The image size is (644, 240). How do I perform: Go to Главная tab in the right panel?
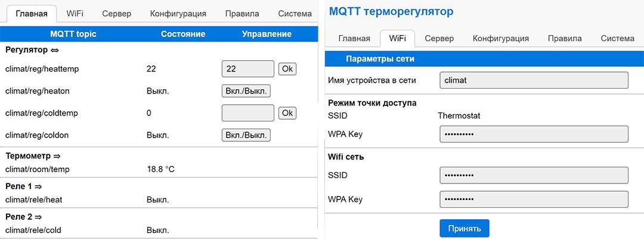(354, 39)
